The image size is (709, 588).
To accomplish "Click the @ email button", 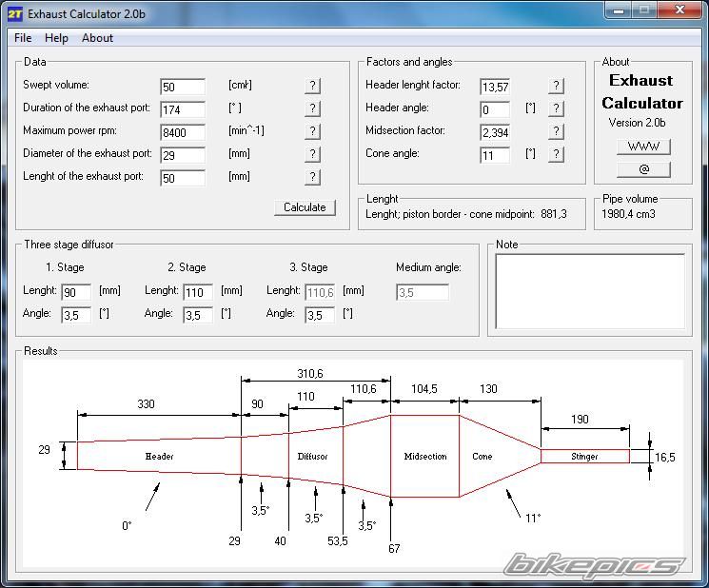I will coord(643,169).
